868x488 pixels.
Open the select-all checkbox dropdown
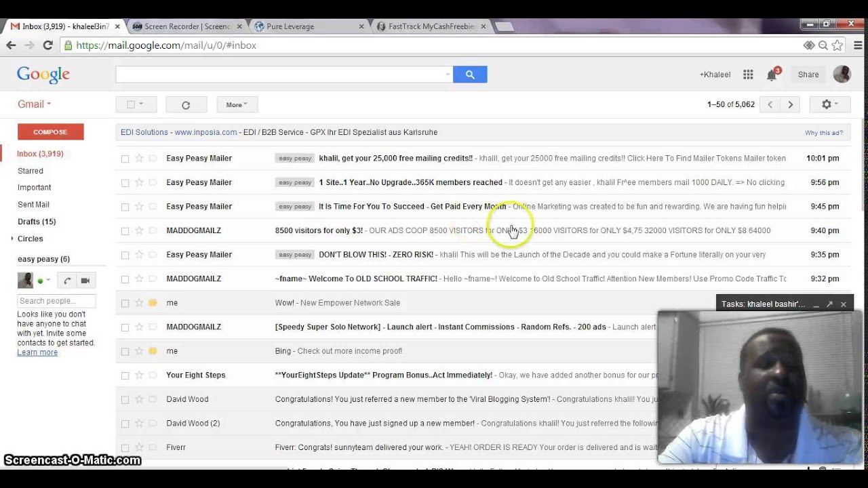(141, 104)
